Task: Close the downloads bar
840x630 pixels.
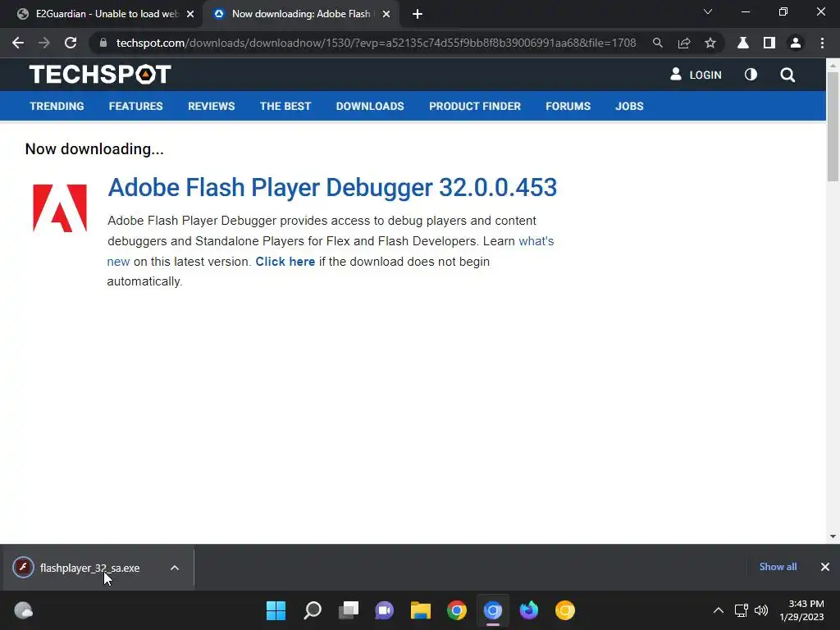Action: click(x=825, y=567)
